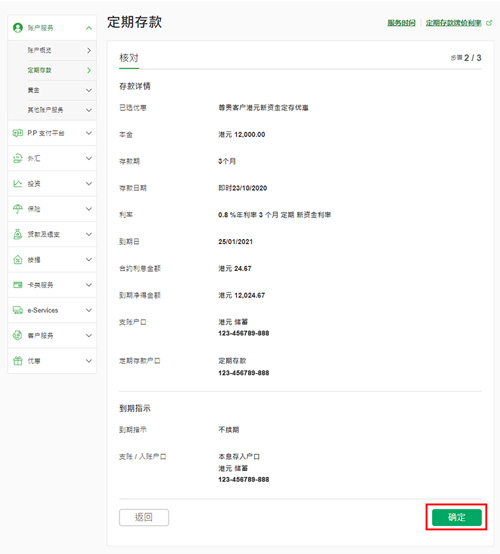The image size is (500, 554).
Task: Click the 定期存款 page title
Action: pyautogui.click(x=134, y=22)
